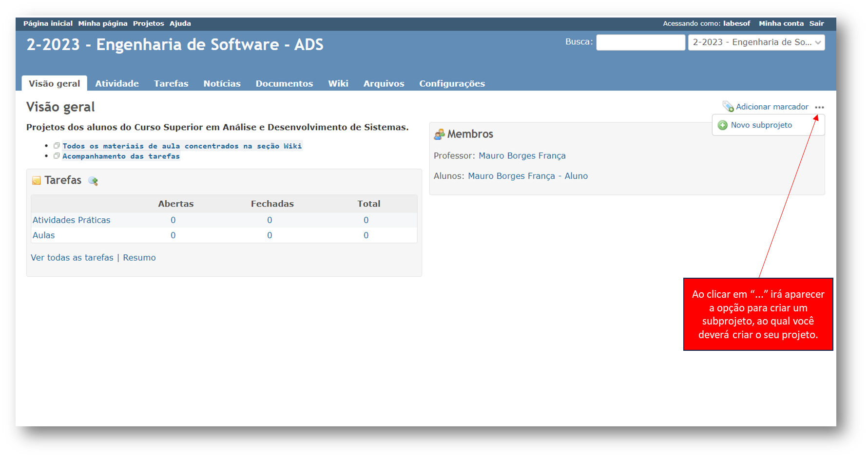Click the green plus Novo subprojeto icon
The width and height of the screenshot is (868, 458).
point(723,125)
